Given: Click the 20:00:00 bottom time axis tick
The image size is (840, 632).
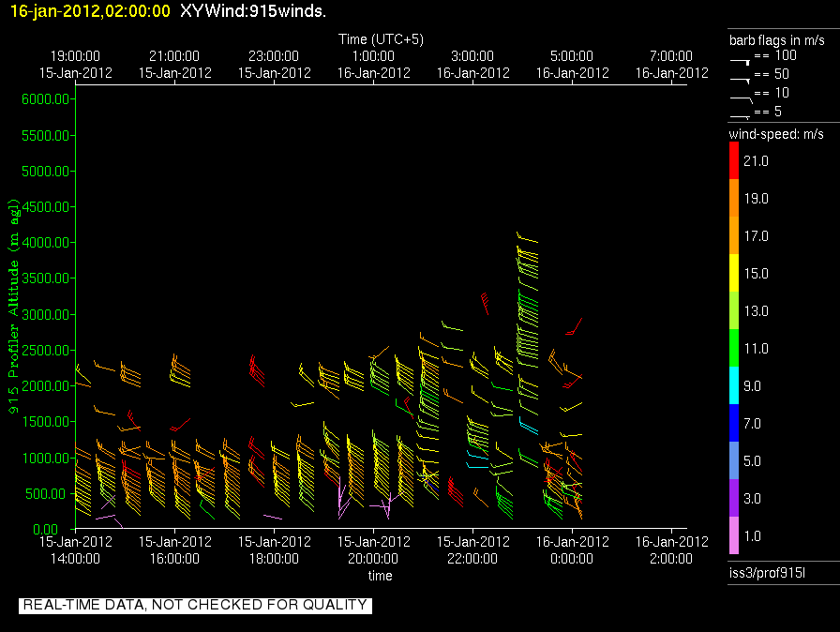Looking at the screenshot, I should pyautogui.click(x=373, y=549).
